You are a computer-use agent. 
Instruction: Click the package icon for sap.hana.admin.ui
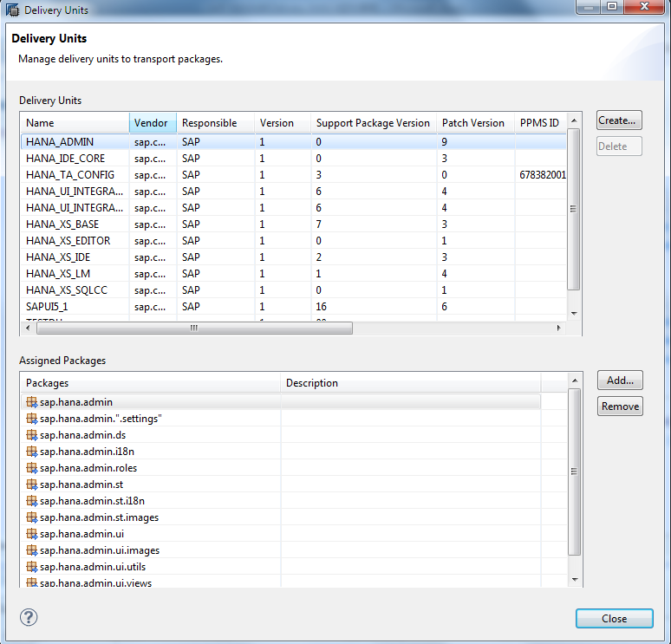point(32,534)
